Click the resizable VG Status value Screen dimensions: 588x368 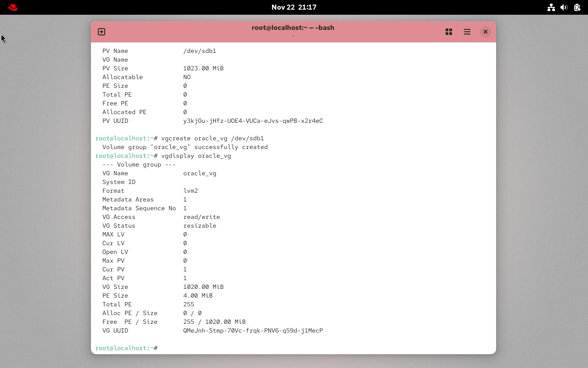click(199, 225)
